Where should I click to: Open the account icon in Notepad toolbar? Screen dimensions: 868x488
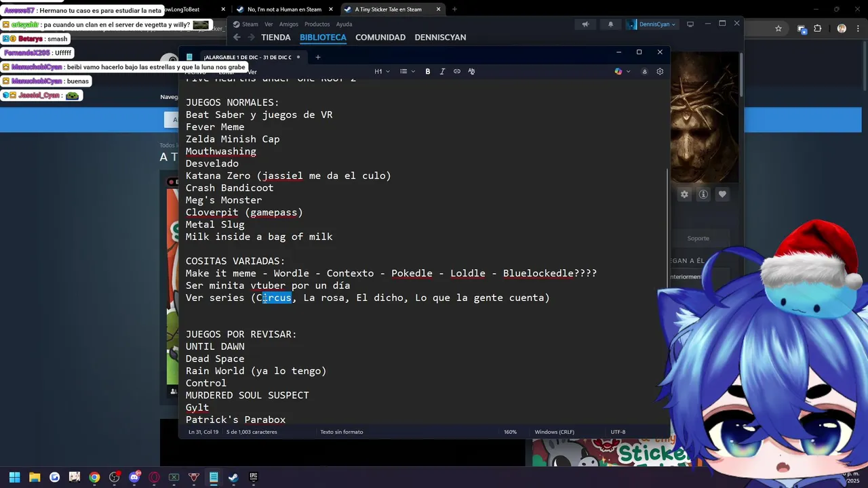click(x=644, y=71)
